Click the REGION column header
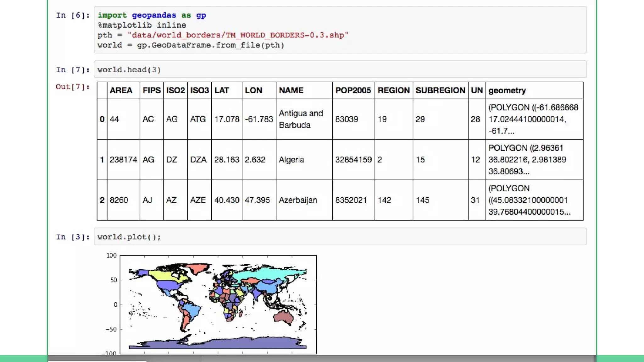The width and height of the screenshot is (644, 362). coord(394,90)
